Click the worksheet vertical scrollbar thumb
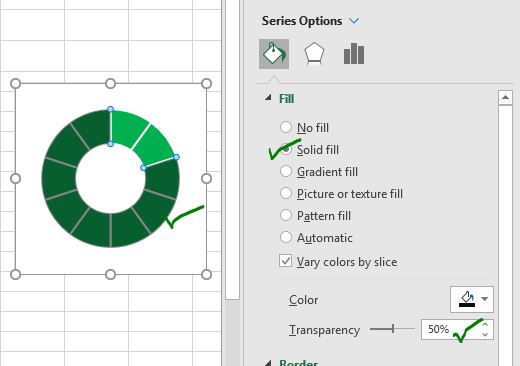The height and width of the screenshot is (366, 520). (233, 150)
